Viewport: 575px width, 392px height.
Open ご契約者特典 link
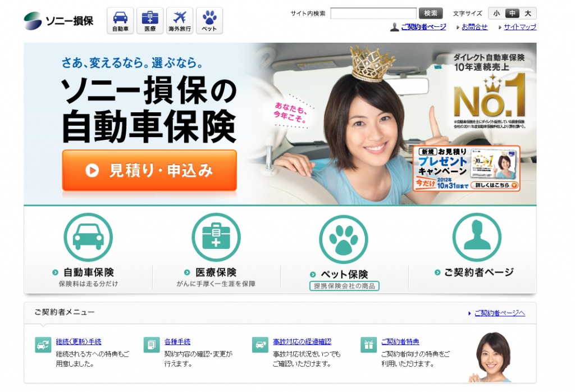point(400,342)
